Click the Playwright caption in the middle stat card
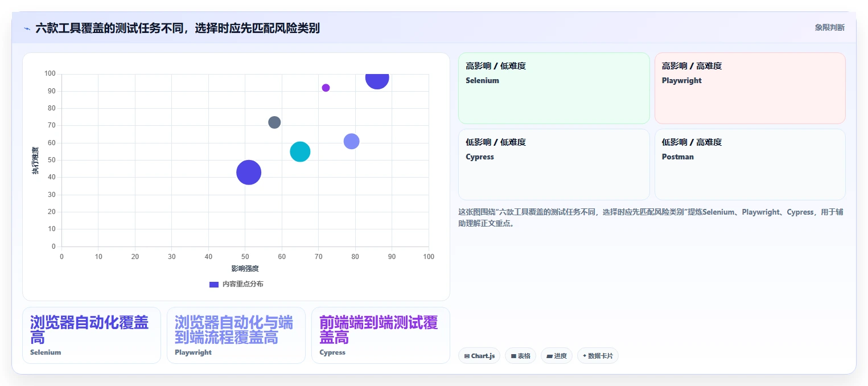The image size is (868, 386). coord(193,352)
